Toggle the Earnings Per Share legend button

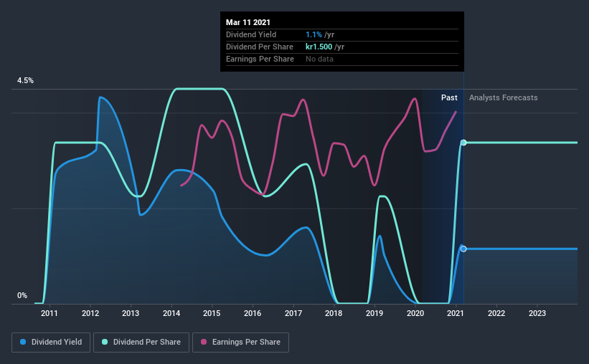point(240,343)
